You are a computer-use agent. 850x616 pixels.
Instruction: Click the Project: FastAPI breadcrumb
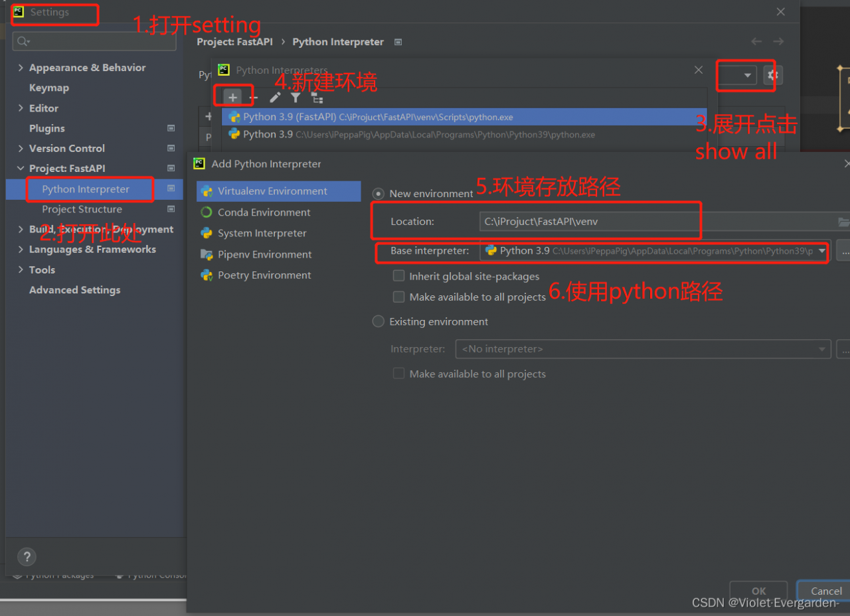(x=235, y=42)
